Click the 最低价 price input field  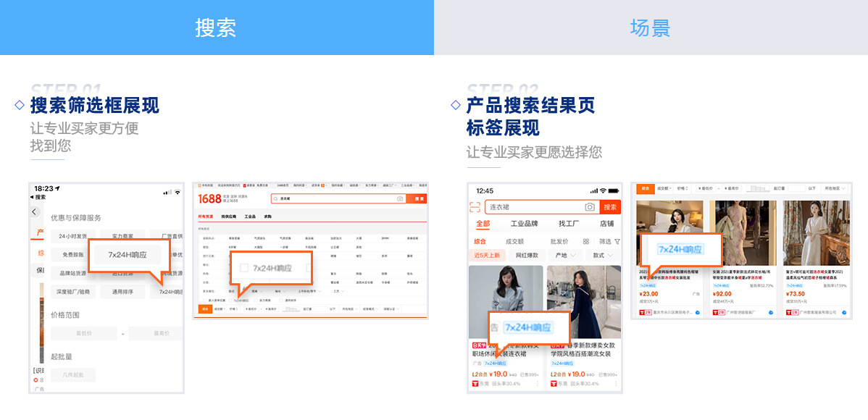[x=83, y=333]
